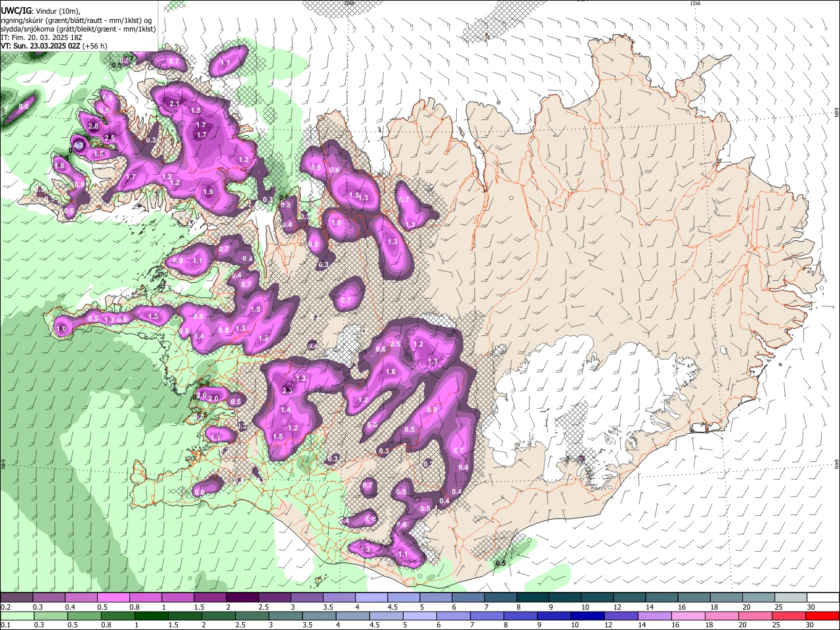This screenshot has width=840, height=630.
Task: Click the "1.6" precipitation value on the map
Action: click(x=391, y=372)
